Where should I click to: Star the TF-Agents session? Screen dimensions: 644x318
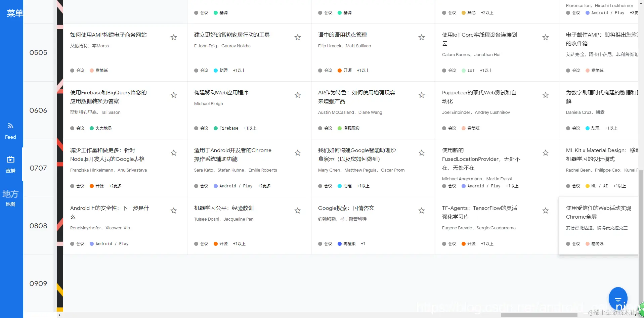tap(545, 211)
